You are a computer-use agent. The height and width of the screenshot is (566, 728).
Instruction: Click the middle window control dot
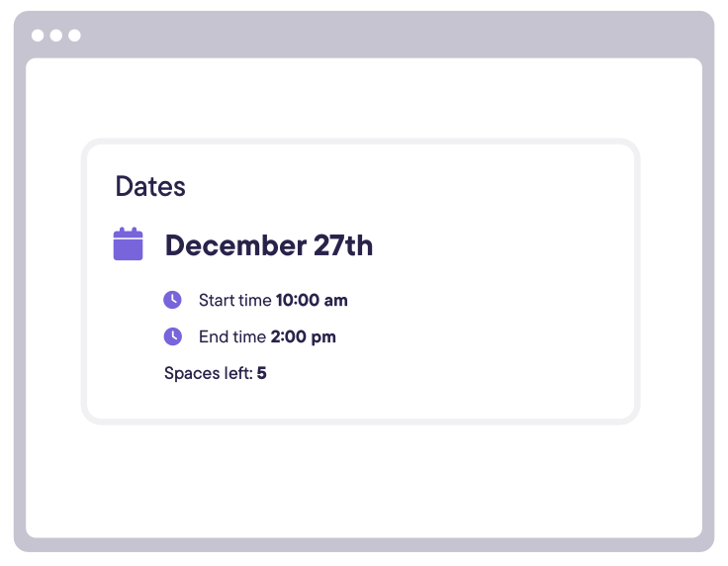pyautogui.click(x=56, y=36)
